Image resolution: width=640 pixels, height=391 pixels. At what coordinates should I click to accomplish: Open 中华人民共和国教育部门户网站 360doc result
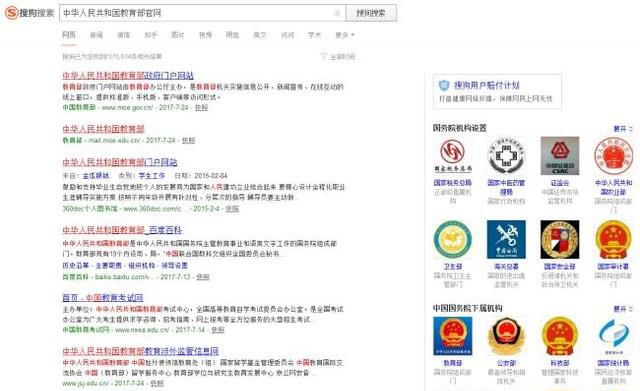(120, 162)
